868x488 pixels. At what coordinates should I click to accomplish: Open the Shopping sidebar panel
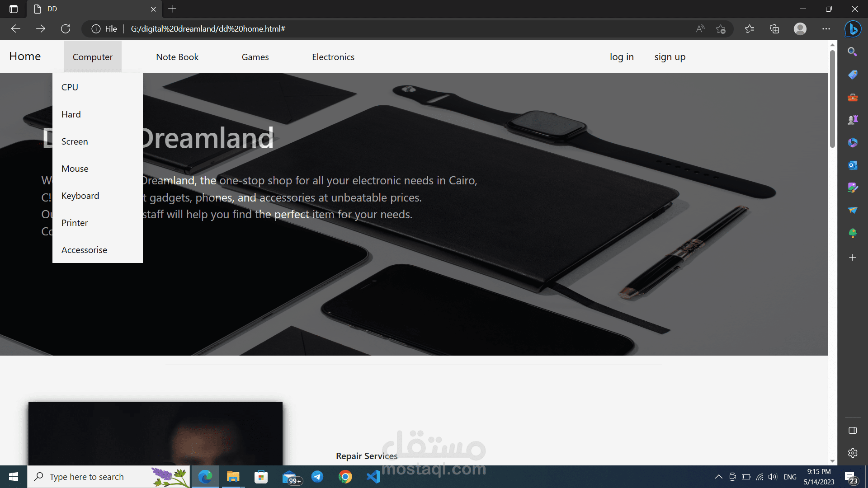(853, 75)
